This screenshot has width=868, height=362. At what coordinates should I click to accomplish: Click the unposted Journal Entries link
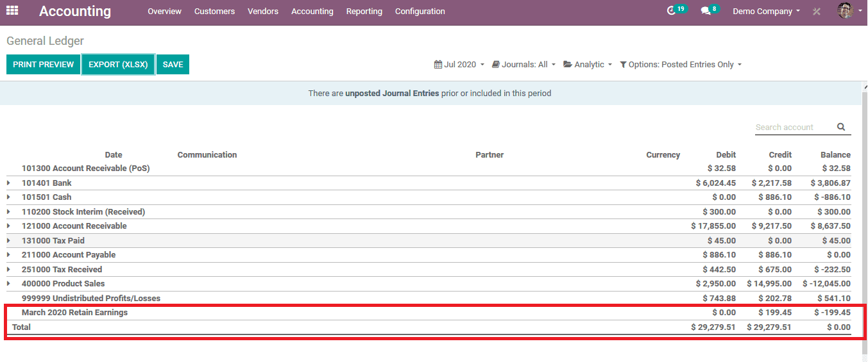392,94
